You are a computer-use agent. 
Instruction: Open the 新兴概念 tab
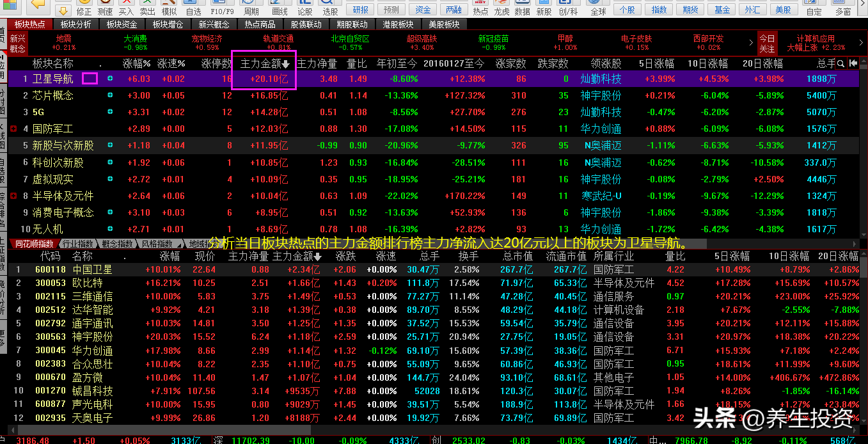pyautogui.click(x=214, y=24)
